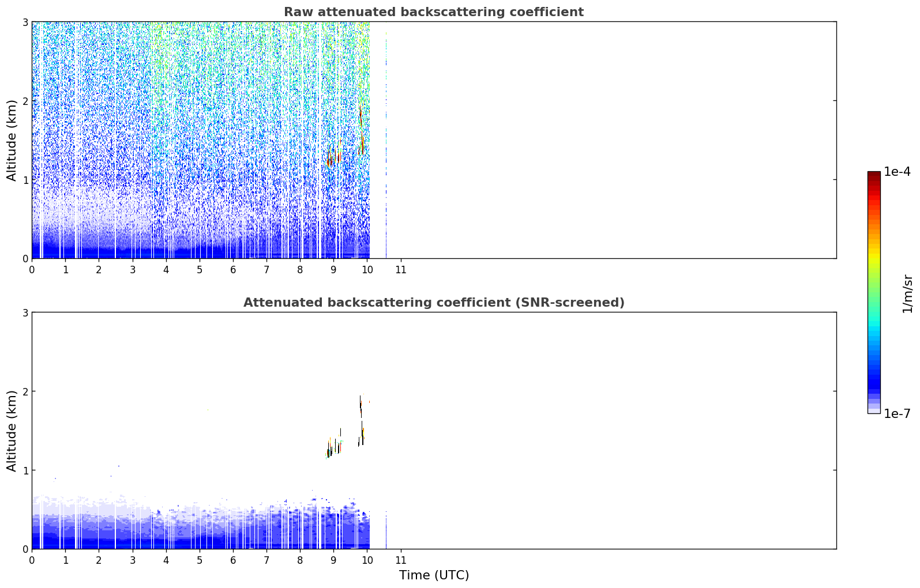Click the 'Raw attenuated backscattering coefficient' title
The width and height of the screenshot is (920, 588).
[434, 12]
